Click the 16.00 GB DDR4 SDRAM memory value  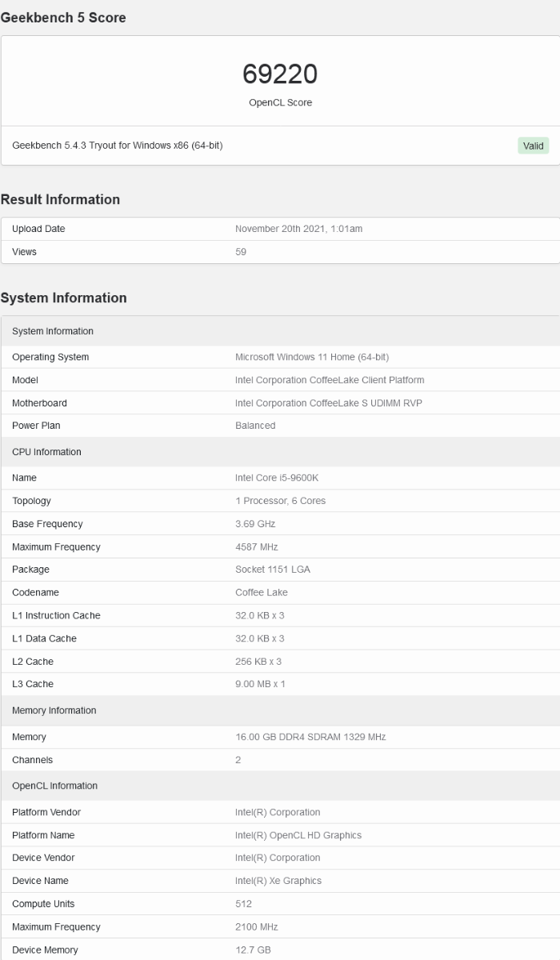[310, 737]
